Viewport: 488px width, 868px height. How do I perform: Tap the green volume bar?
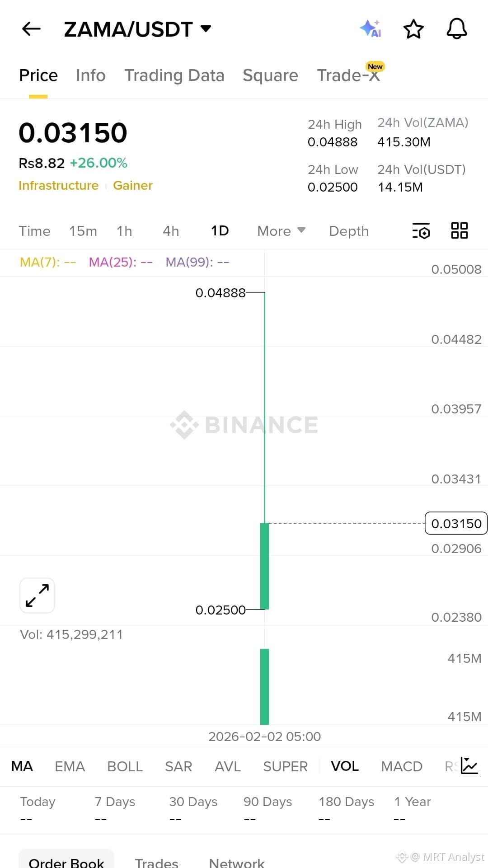pyautogui.click(x=265, y=686)
